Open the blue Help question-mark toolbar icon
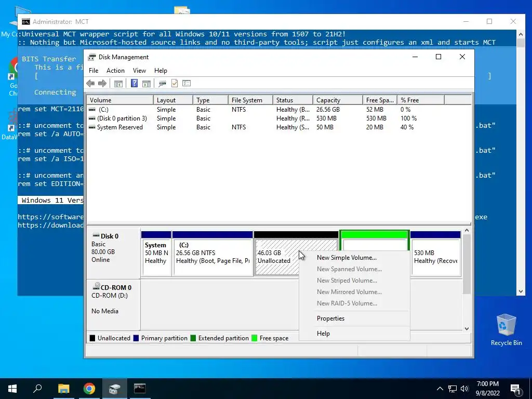This screenshot has width=532, height=399. pos(135,84)
